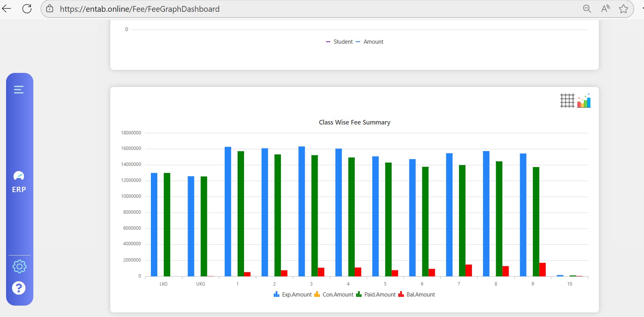Open the help question mark icon
This screenshot has height=317, width=644.
tap(19, 288)
